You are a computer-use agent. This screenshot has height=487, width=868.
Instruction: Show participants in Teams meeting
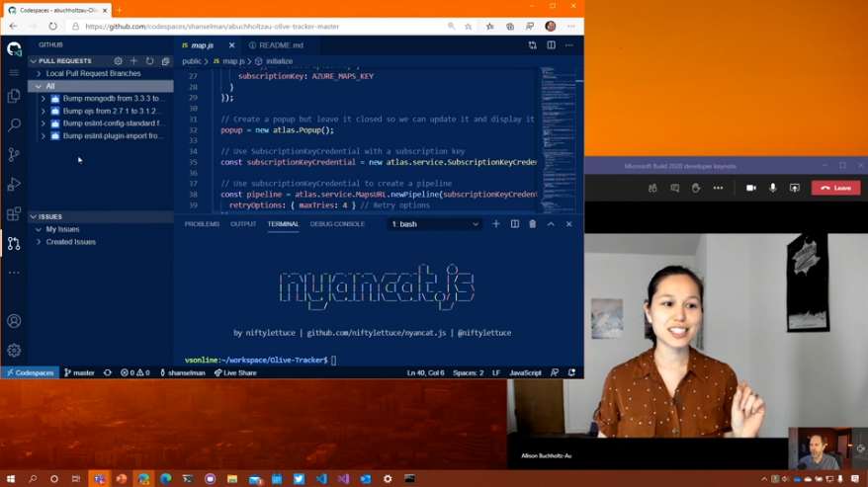click(x=652, y=188)
